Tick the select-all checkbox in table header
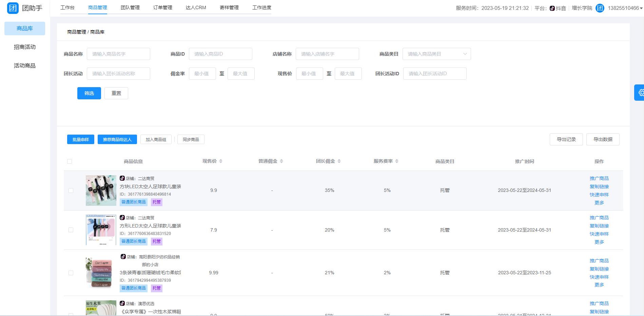644x316 pixels. click(70, 161)
